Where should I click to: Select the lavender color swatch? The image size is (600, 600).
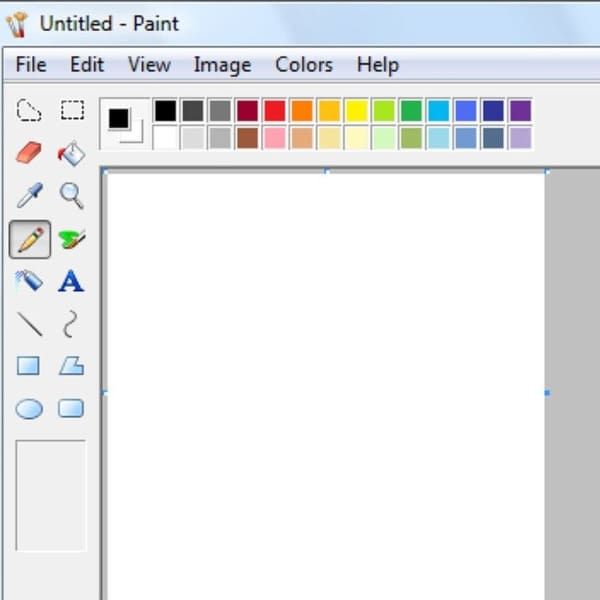tap(520, 138)
